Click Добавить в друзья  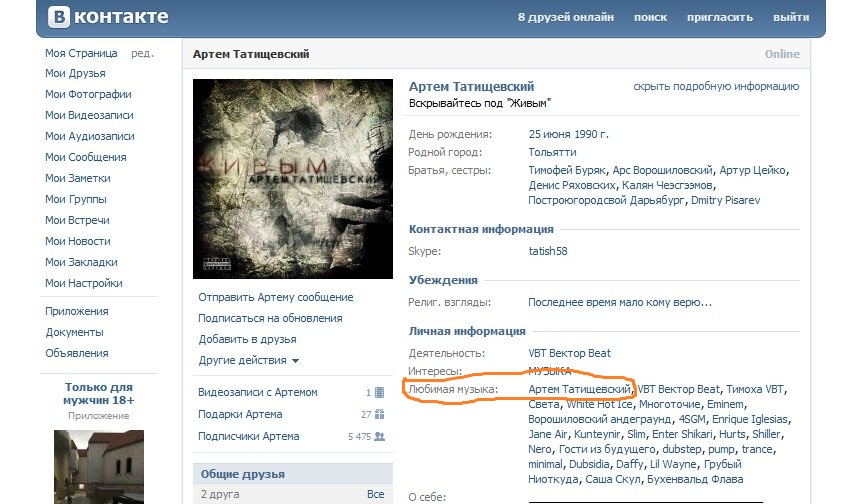[247, 339]
